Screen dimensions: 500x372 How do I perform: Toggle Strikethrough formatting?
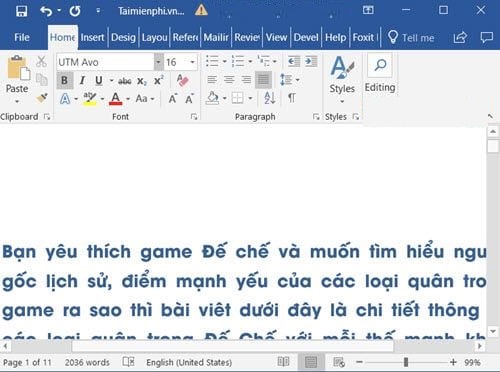(x=125, y=80)
